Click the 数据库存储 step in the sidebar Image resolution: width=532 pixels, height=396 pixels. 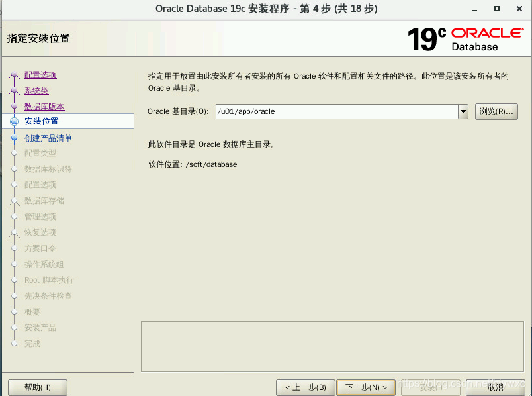click(x=44, y=201)
